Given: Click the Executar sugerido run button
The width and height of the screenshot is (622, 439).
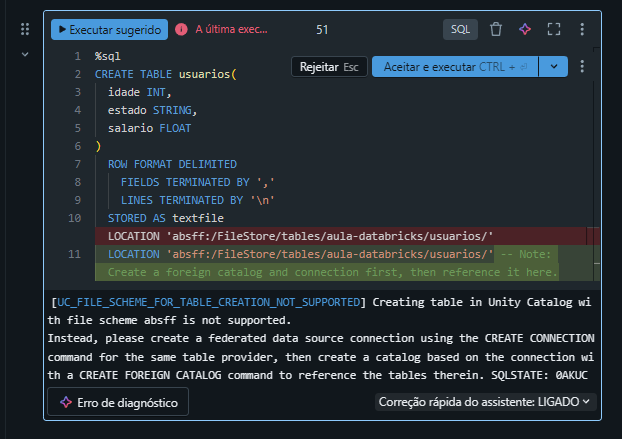Looking at the screenshot, I should pos(109,30).
